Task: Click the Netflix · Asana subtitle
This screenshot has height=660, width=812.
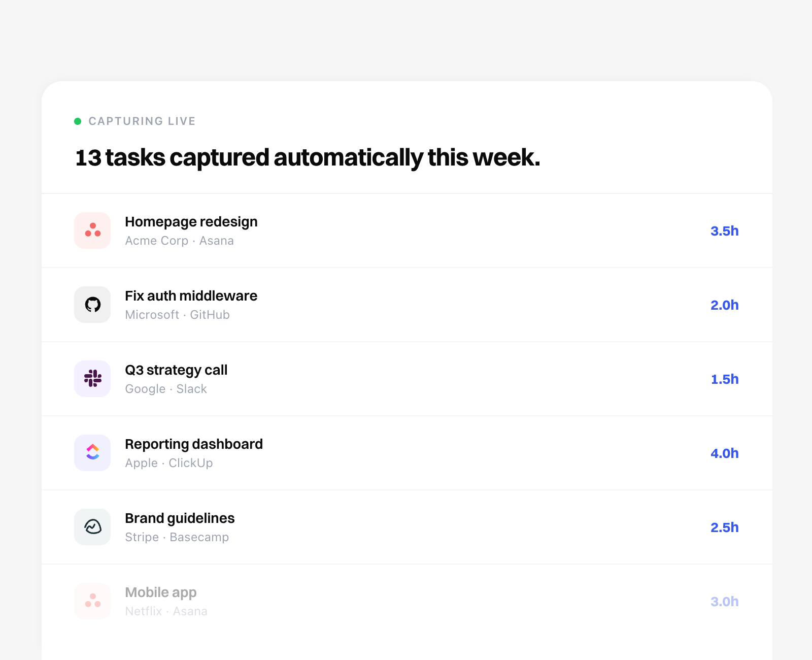Action: (x=166, y=611)
